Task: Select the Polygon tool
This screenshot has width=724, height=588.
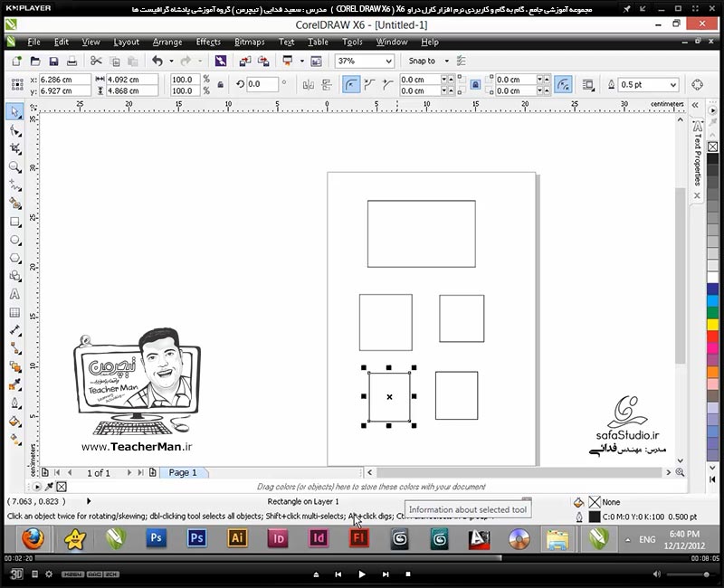Action: pos(15,258)
